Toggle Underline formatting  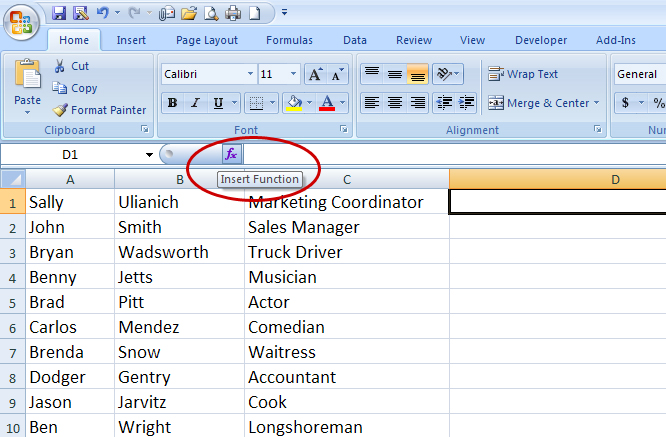click(217, 103)
